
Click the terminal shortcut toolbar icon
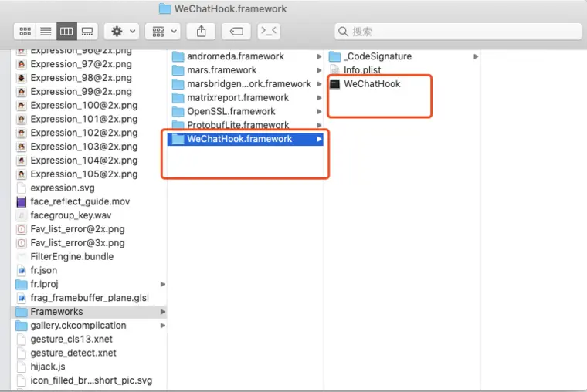click(269, 32)
